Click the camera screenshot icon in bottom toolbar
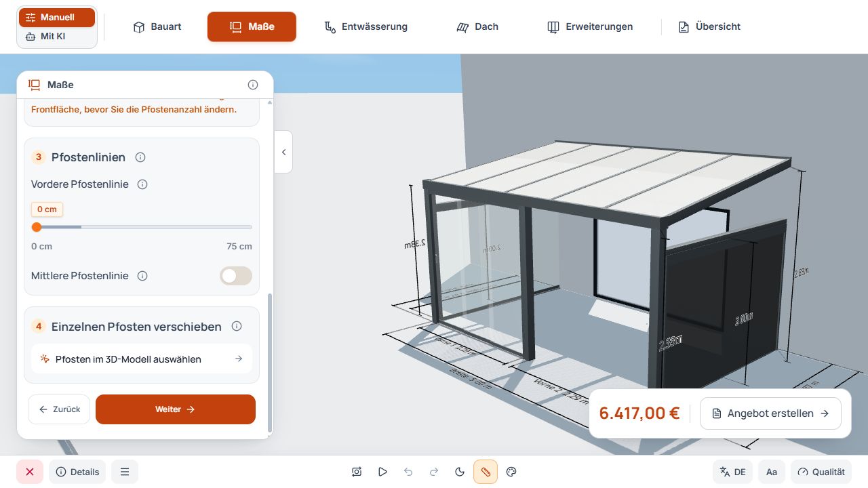The image size is (868, 488). tap(357, 472)
